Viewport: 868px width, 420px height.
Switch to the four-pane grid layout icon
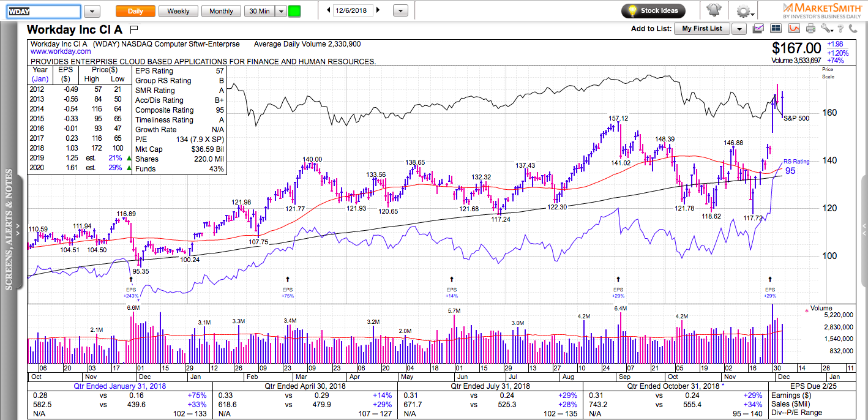pyautogui.click(x=776, y=28)
